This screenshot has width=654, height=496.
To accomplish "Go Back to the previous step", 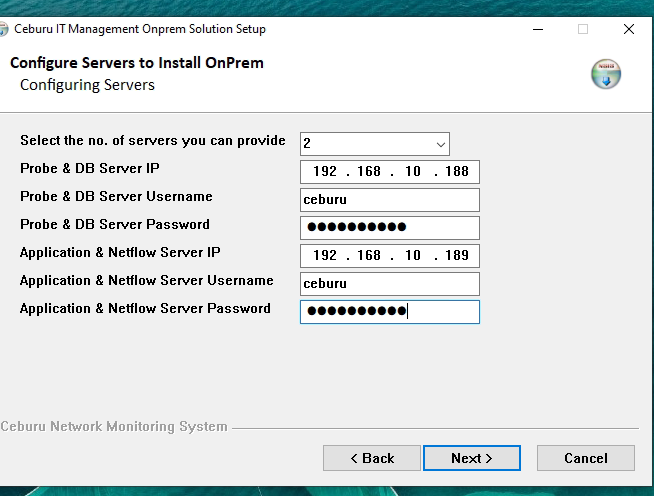I will pyautogui.click(x=372, y=458).
